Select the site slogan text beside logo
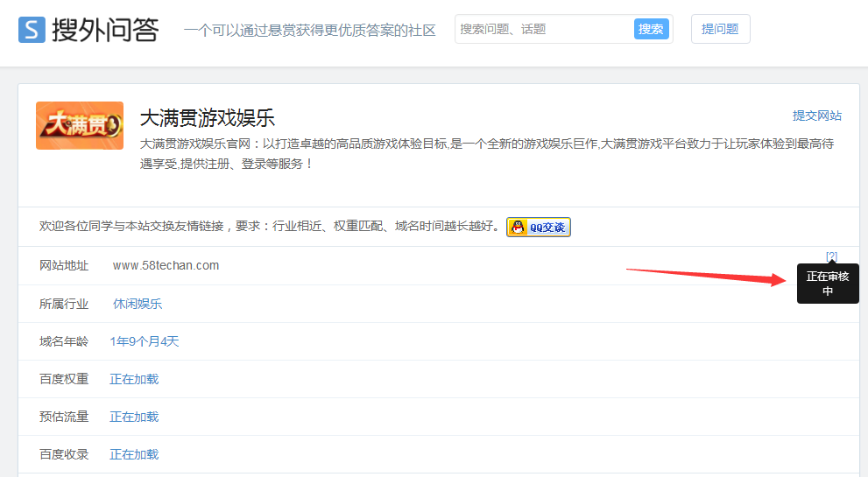Viewport: 868px width, 477px height. coord(310,30)
